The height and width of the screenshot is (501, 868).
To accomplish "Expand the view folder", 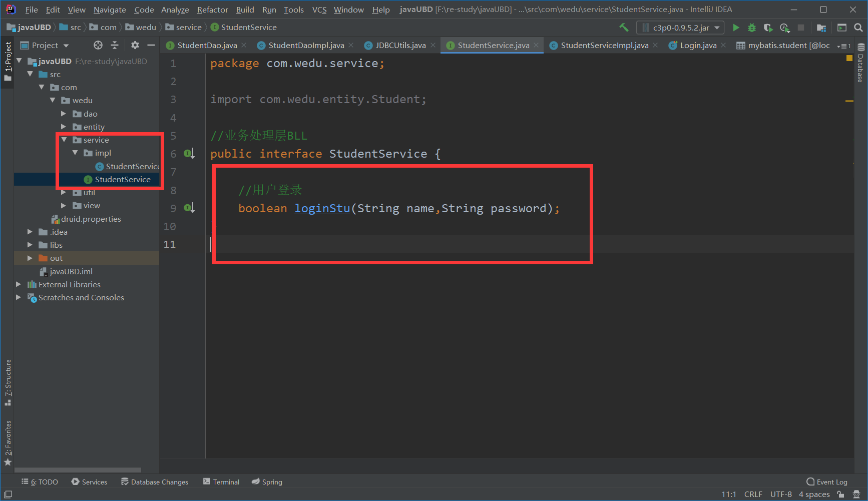I will 64,205.
